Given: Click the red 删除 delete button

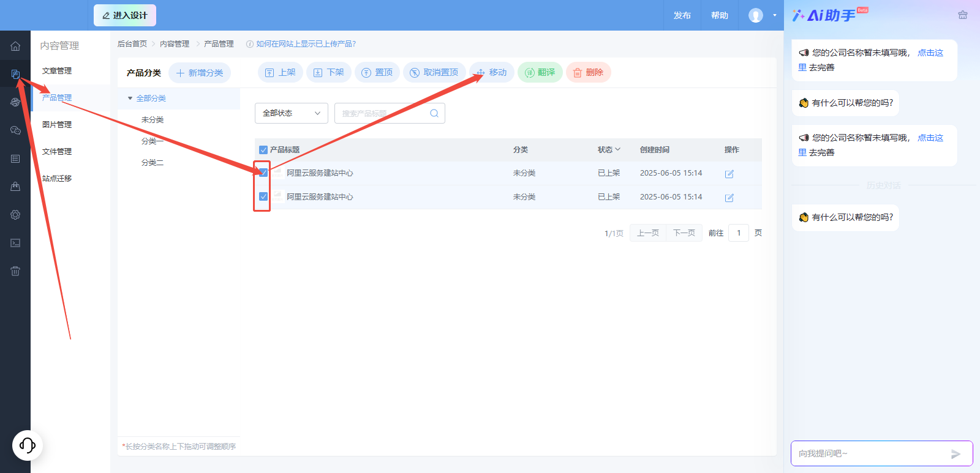Looking at the screenshot, I should (x=588, y=72).
